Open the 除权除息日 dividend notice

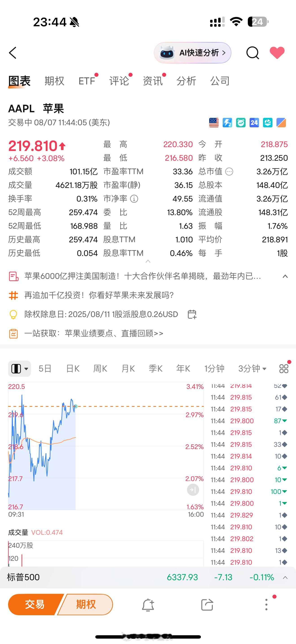coord(101,314)
